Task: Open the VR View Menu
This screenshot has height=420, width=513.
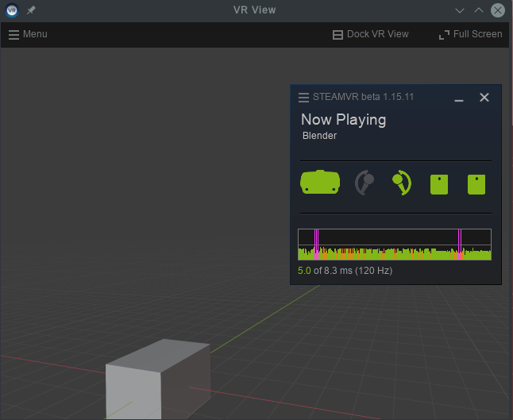Action: [x=28, y=34]
